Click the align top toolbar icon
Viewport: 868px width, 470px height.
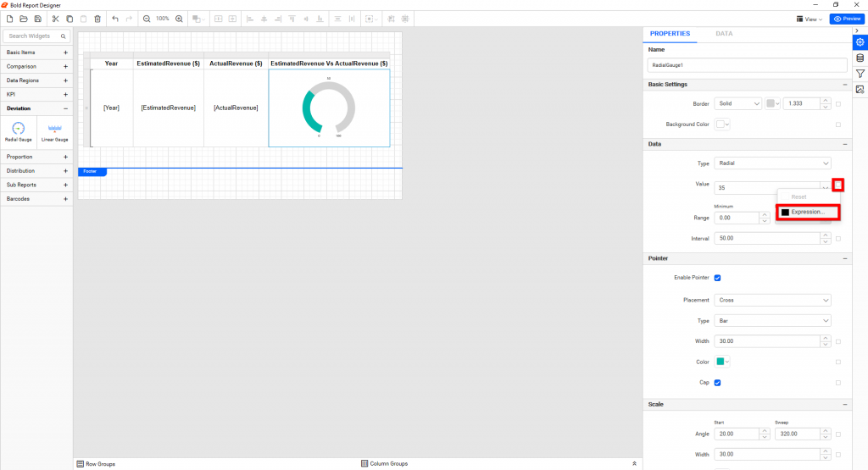(x=292, y=19)
